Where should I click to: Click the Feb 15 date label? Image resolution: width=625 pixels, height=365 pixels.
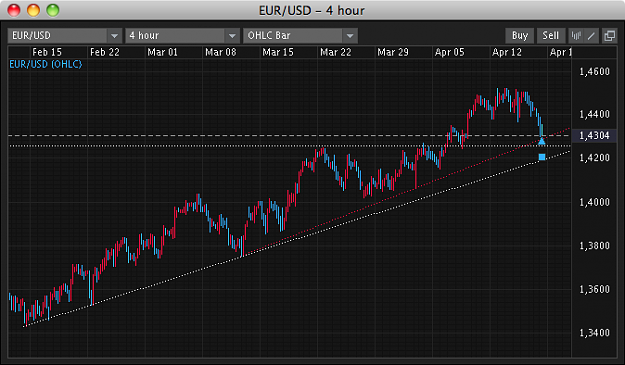coord(47,52)
